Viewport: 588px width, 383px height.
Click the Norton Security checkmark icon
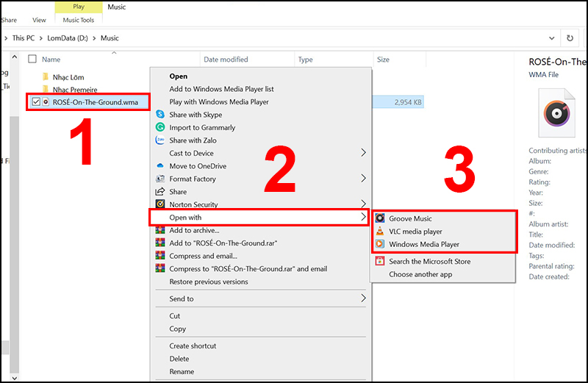[x=160, y=204]
